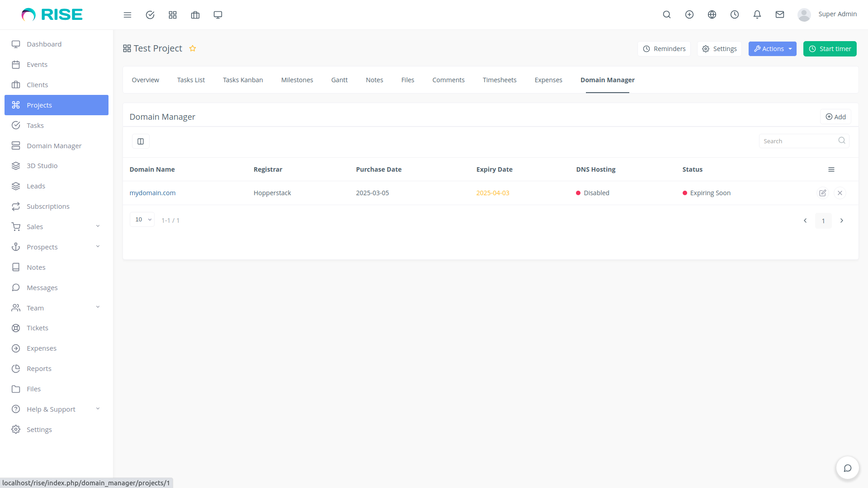Star the Test Project as favorite
This screenshot has width=868, height=488.
pyautogui.click(x=193, y=48)
